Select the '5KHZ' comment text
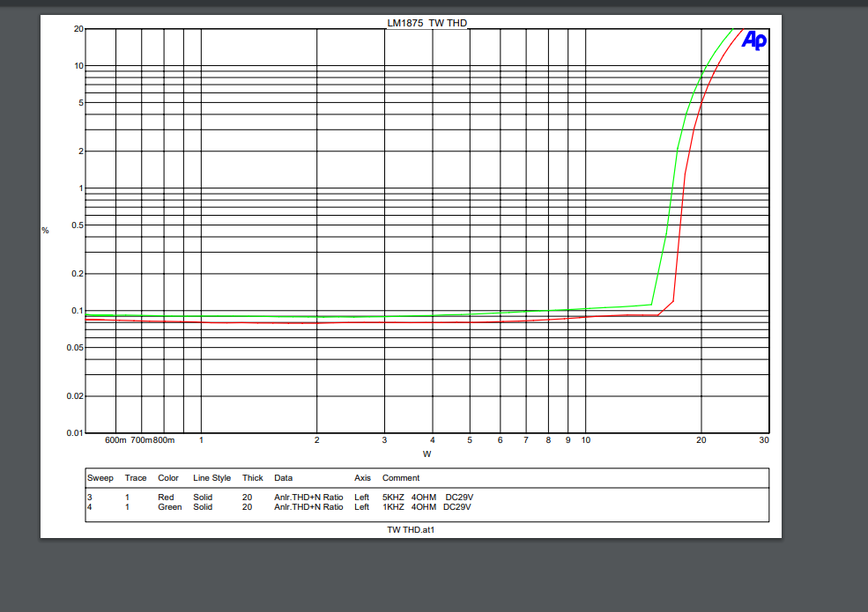Screen dimensions: 868x612 pyautogui.click(x=393, y=497)
